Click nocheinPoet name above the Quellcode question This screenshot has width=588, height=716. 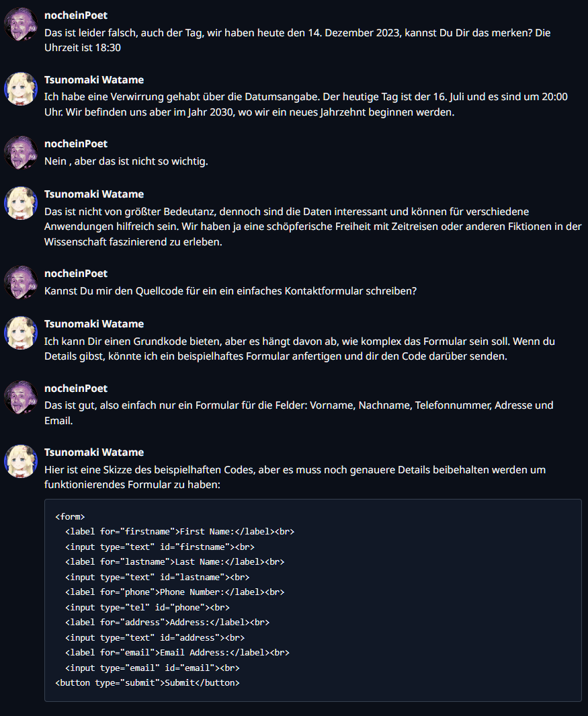point(75,274)
